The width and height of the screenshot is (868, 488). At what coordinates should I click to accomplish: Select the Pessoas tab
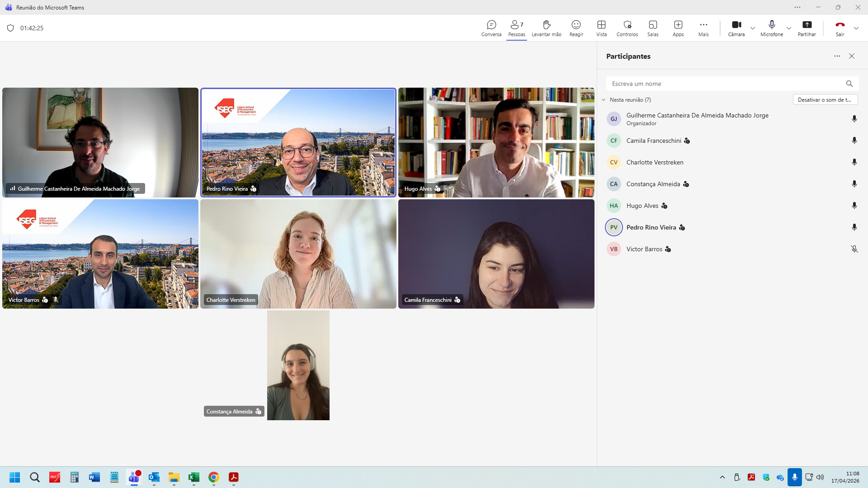coord(516,28)
